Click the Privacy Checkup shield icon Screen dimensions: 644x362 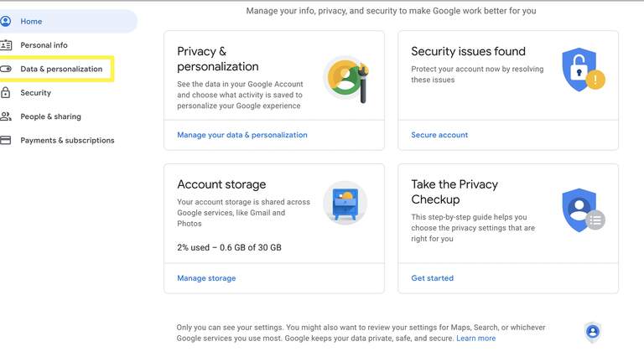click(x=584, y=210)
